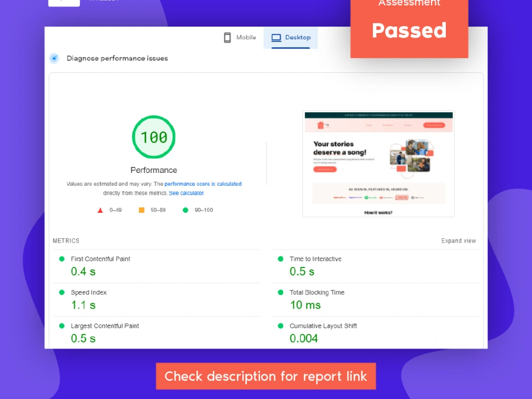Click the website screenshot thumbnail

click(x=378, y=164)
